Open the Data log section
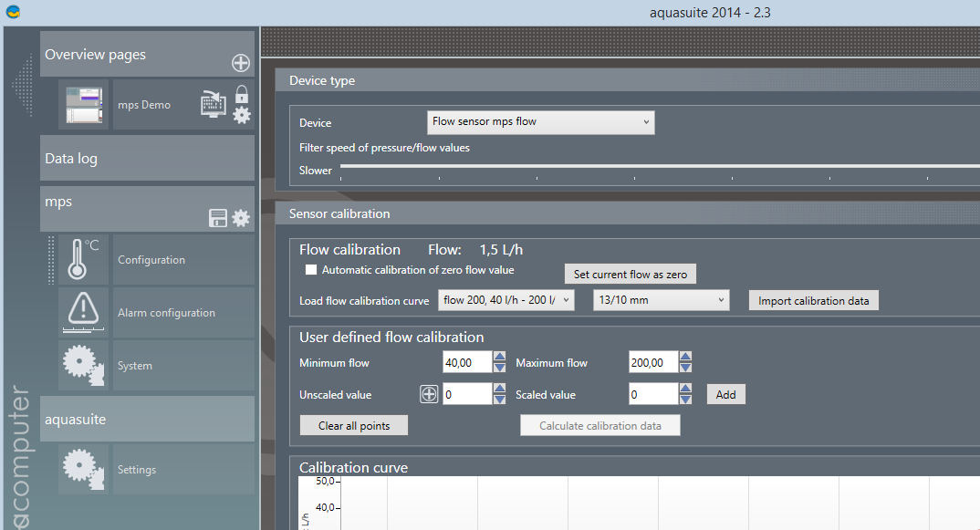 pos(147,158)
